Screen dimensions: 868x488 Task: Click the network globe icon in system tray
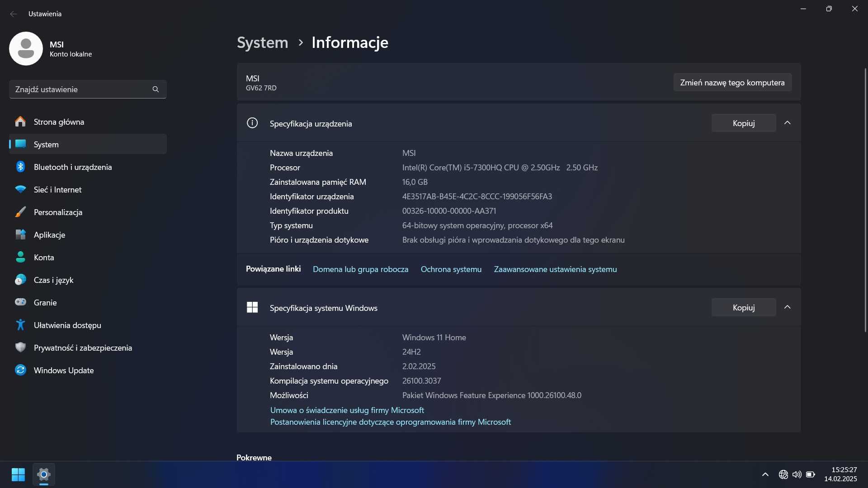[x=783, y=474]
